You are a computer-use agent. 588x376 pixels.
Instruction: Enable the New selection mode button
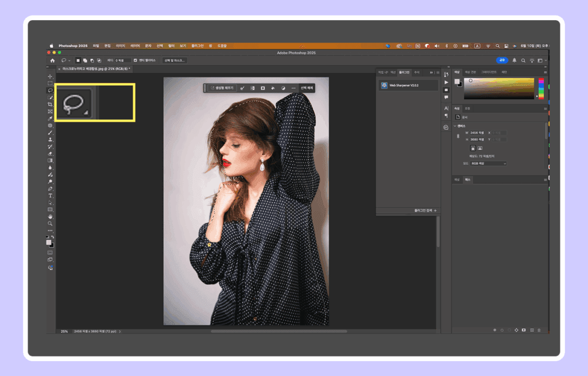78,60
